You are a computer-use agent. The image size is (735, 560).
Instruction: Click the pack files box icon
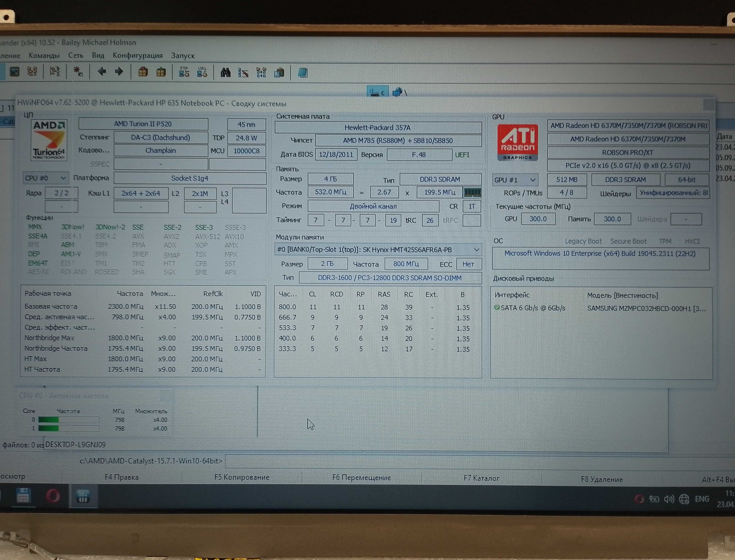143,72
